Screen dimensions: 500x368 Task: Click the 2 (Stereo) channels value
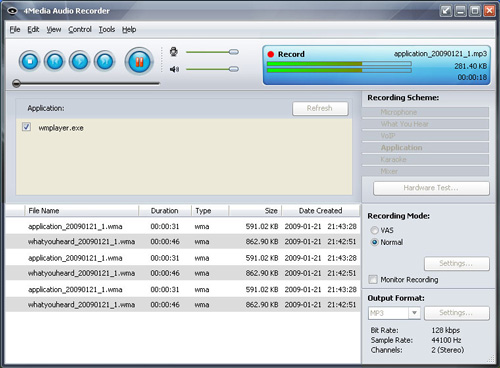(448, 350)
